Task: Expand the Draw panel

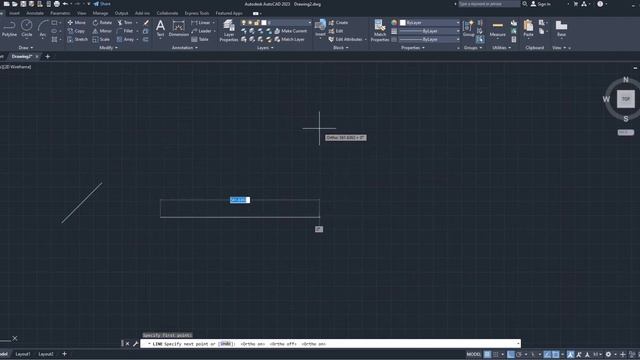Action: [x=26, y=48]
